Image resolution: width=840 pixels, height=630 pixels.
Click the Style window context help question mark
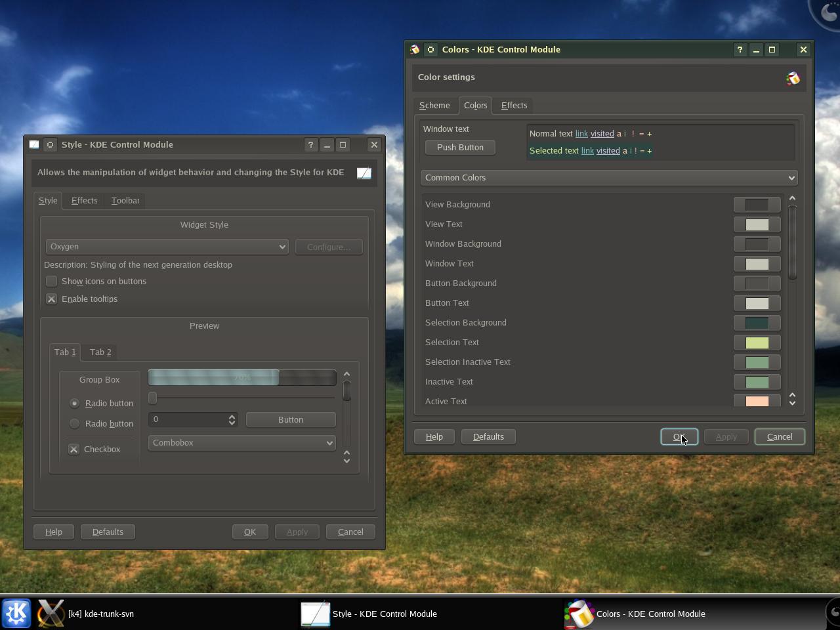(x=311, y=144)
